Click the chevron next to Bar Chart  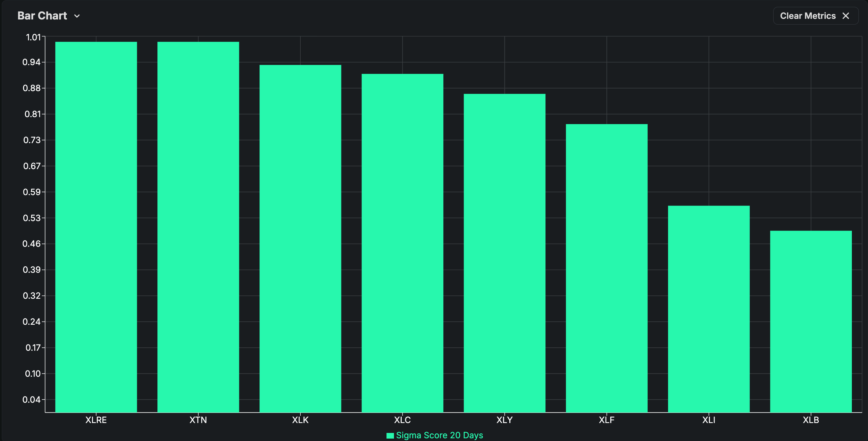(77, 16)
